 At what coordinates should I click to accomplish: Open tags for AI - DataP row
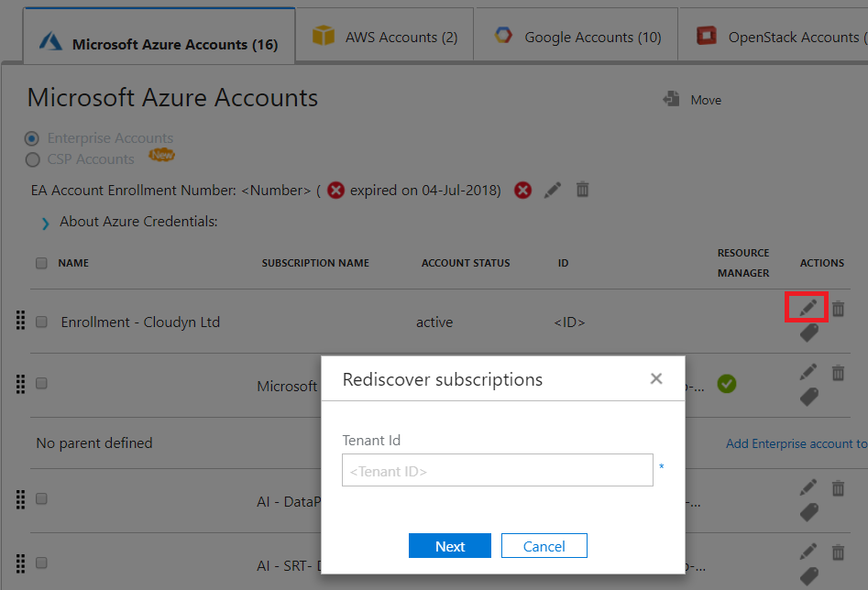click(808, 512)
